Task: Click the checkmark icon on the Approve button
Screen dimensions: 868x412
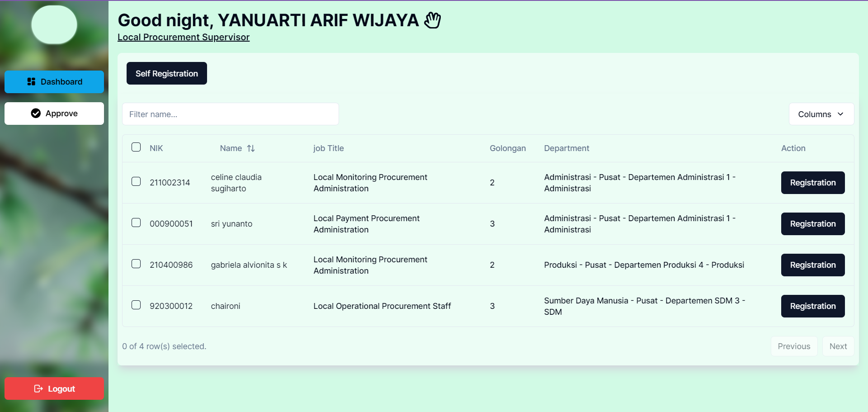Action: 35,113
